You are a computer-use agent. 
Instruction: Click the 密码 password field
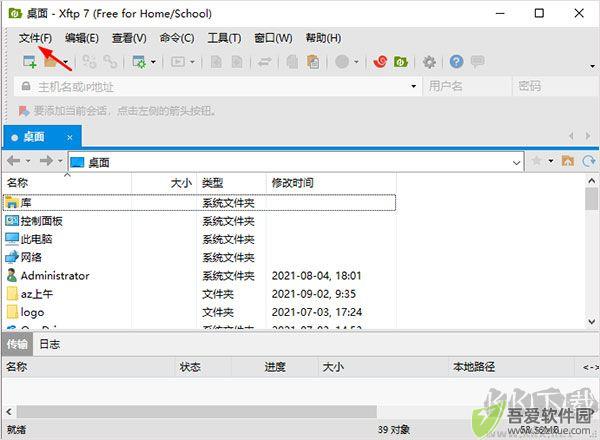pyautogui.click(x=556, y=86)
